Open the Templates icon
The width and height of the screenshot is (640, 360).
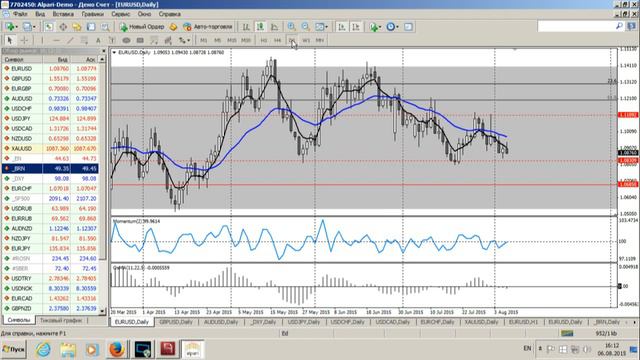408,27
